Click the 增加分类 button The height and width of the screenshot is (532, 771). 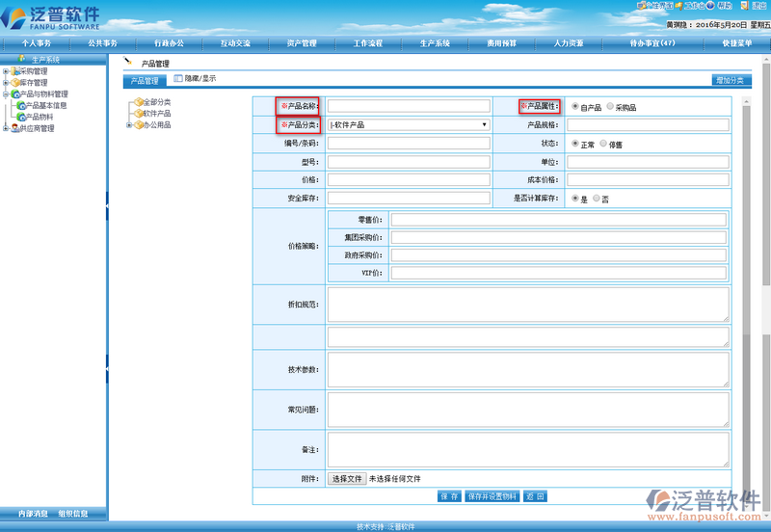tap(731, 80)
